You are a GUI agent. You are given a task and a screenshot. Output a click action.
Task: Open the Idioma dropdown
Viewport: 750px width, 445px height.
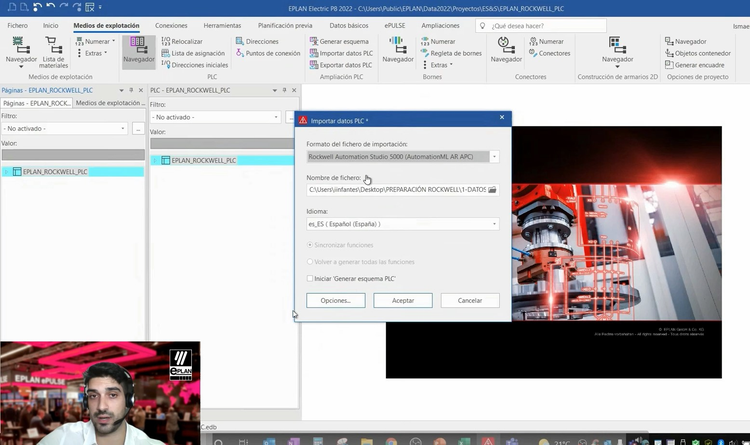coord(495,224)
